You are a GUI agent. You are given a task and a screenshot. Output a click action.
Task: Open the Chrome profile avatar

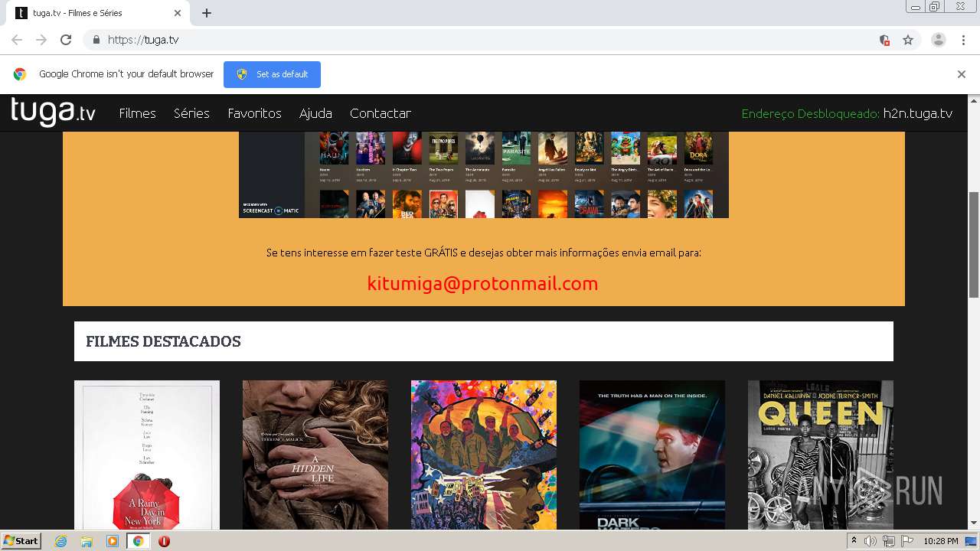pyautogui.click(x=939, y=40)
